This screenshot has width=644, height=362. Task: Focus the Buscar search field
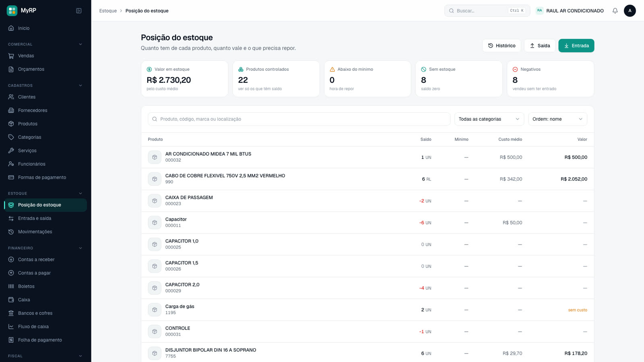(487, 11)
